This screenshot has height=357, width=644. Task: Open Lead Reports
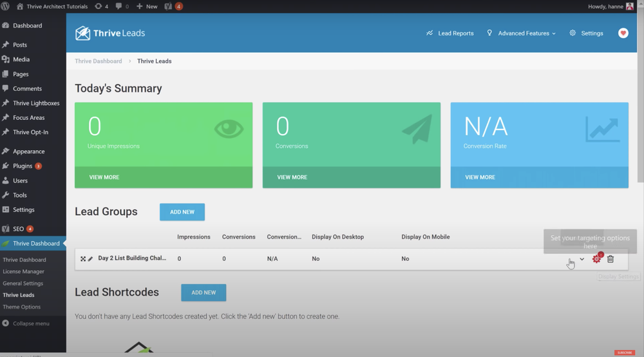[450, 34]
